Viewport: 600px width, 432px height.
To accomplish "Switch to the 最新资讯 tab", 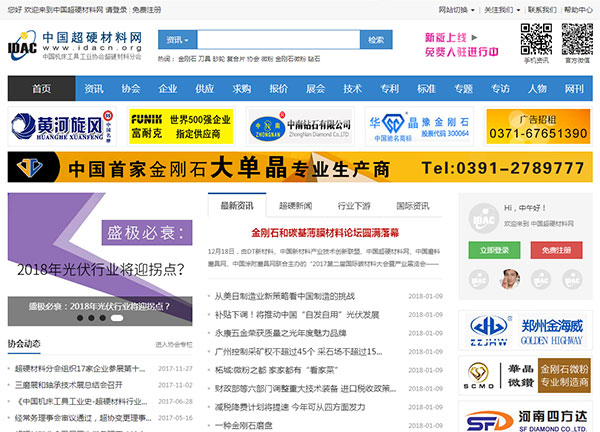I will pos(237,206).
